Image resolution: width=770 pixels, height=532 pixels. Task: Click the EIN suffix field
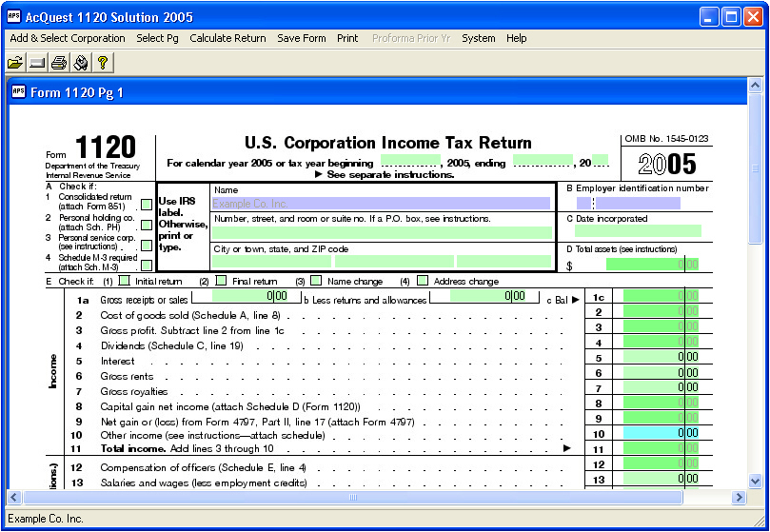tap(638, 203)
